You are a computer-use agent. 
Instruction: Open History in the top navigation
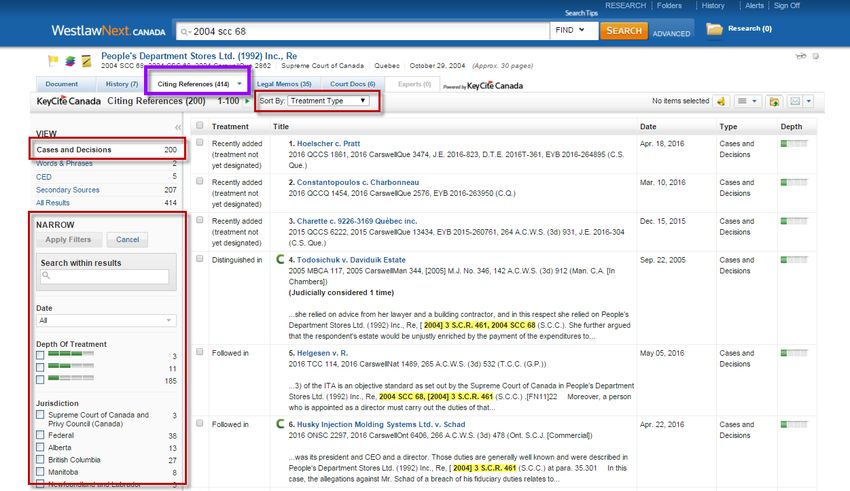713,5
